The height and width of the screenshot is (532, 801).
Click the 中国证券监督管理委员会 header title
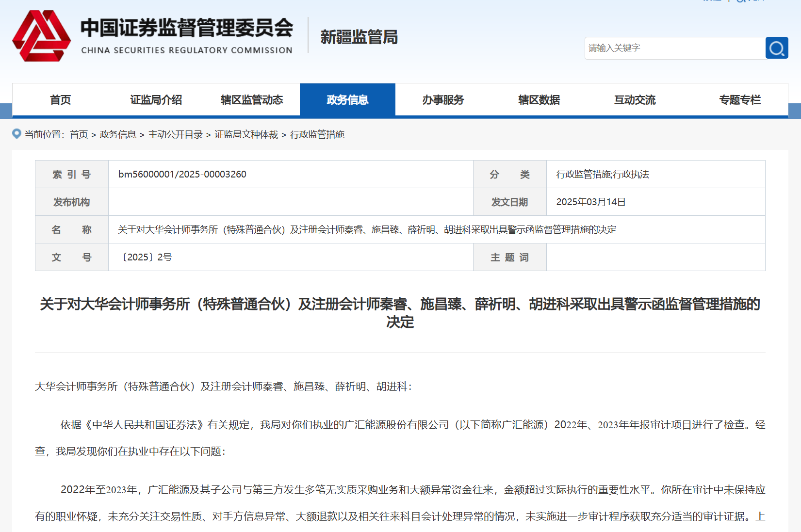(x=187, y=28)
